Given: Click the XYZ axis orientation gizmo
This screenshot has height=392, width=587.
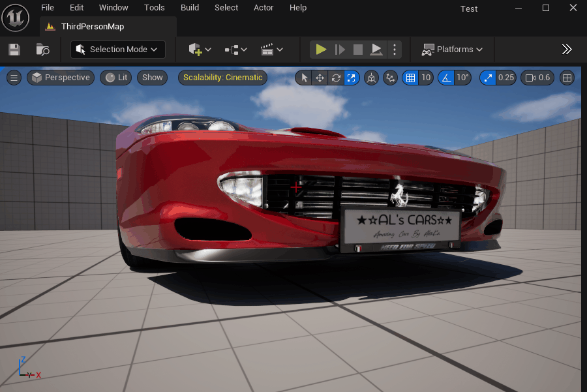Looking at the screenshot, I should 29,368.
